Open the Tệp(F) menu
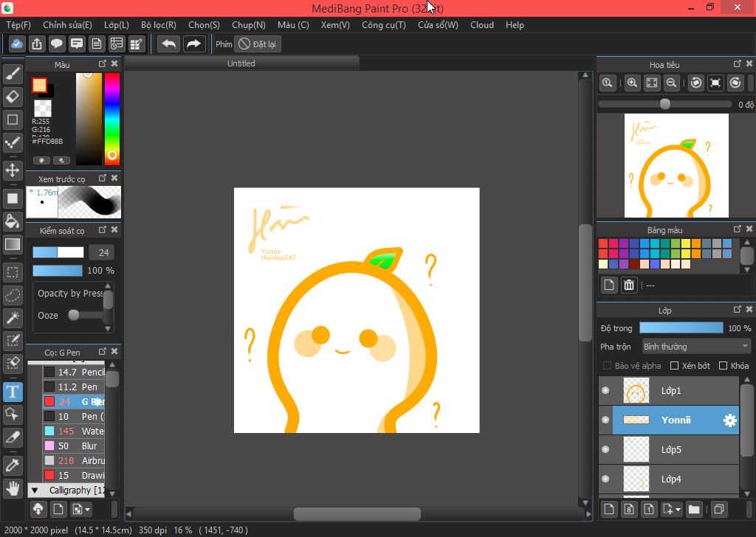 [18, 25]
